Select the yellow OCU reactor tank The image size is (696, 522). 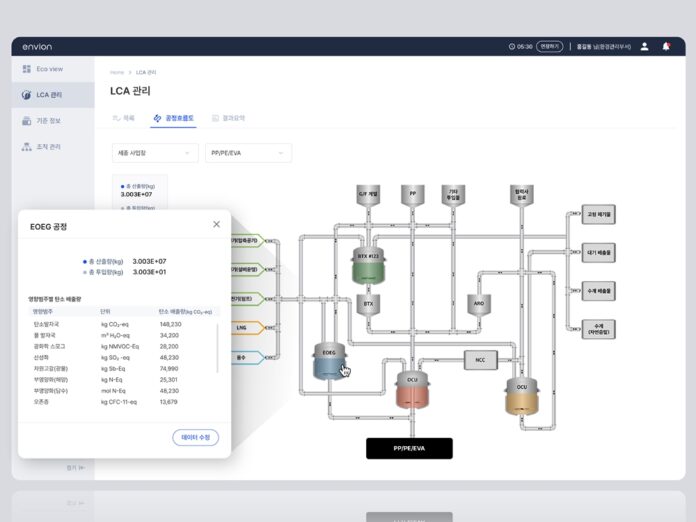tap(521, 396)
